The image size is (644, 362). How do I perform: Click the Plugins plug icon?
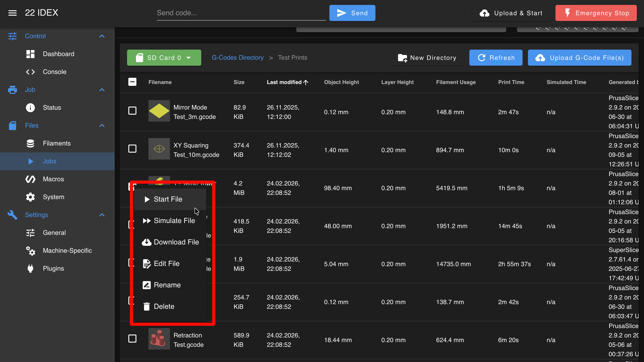[30, 269]
